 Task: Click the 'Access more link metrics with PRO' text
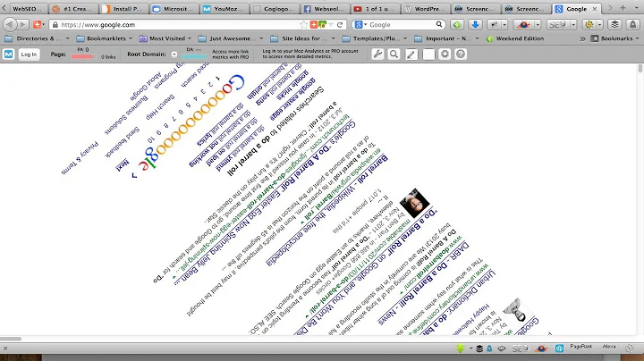231,55
